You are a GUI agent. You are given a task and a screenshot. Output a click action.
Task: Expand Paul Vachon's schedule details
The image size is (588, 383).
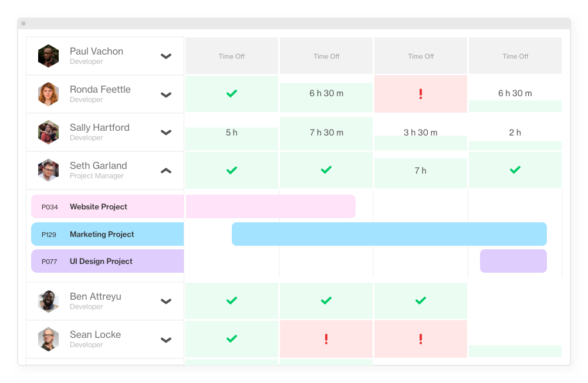pyautogui.click(x=166, y=56)
